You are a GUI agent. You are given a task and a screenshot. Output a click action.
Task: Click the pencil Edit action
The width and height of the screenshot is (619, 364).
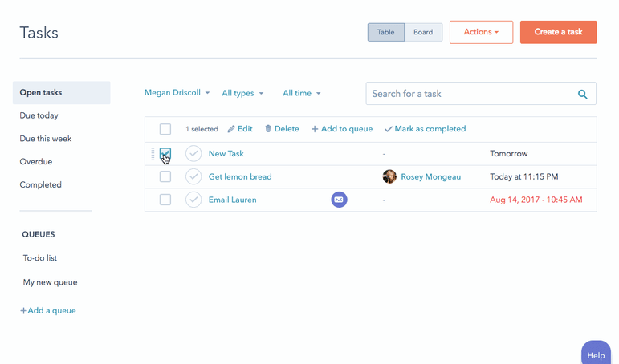click(240, 129)
